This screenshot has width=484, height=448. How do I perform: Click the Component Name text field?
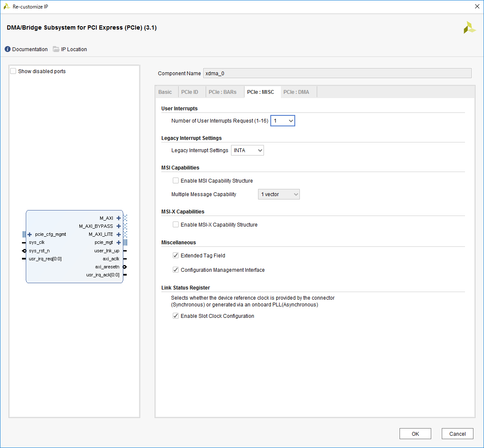tap(337, 74)
